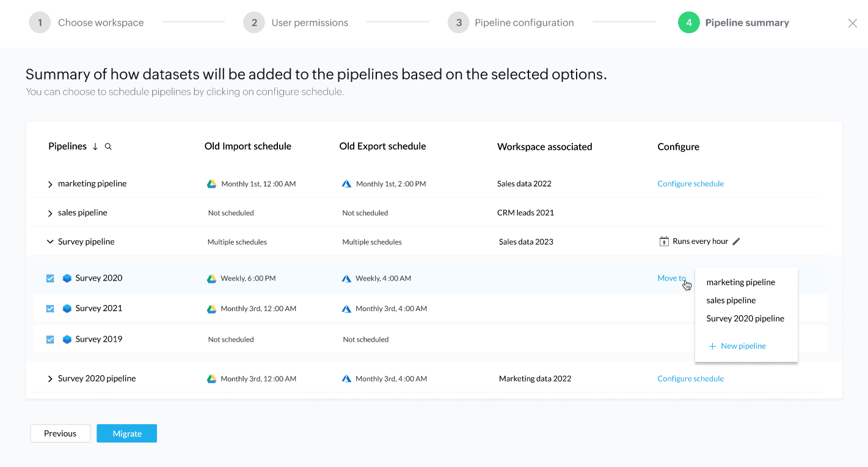Click the calendar icon beside Runs every hour
This screenshot has height=467, width=868.
coord(664,241)
